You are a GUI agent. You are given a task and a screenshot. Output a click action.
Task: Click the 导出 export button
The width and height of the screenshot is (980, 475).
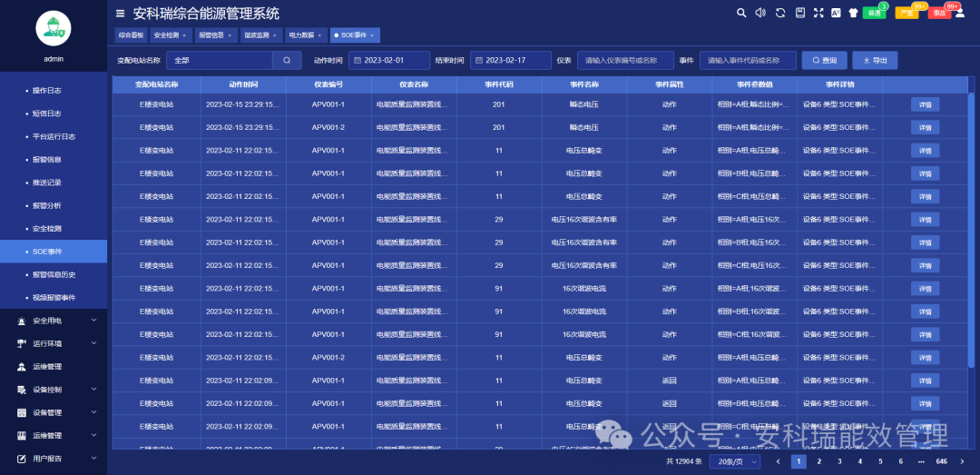pyautogui.click(x=875, y=60)
